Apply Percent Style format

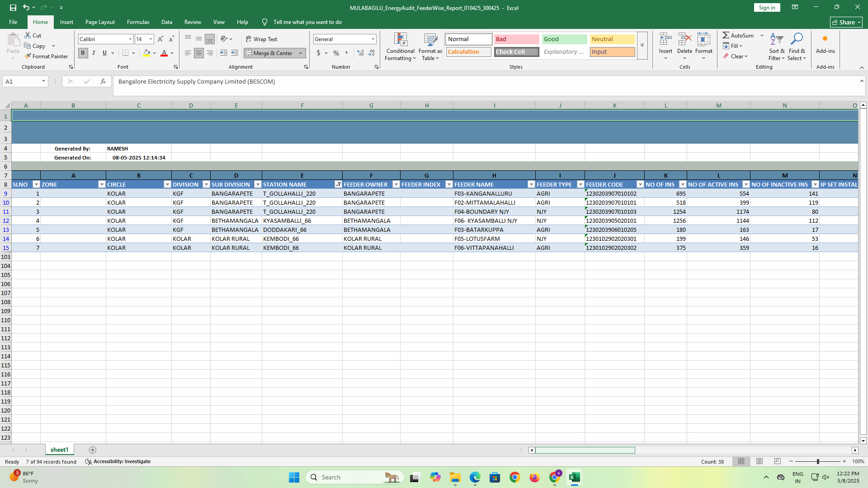click(x=336, y=53)
